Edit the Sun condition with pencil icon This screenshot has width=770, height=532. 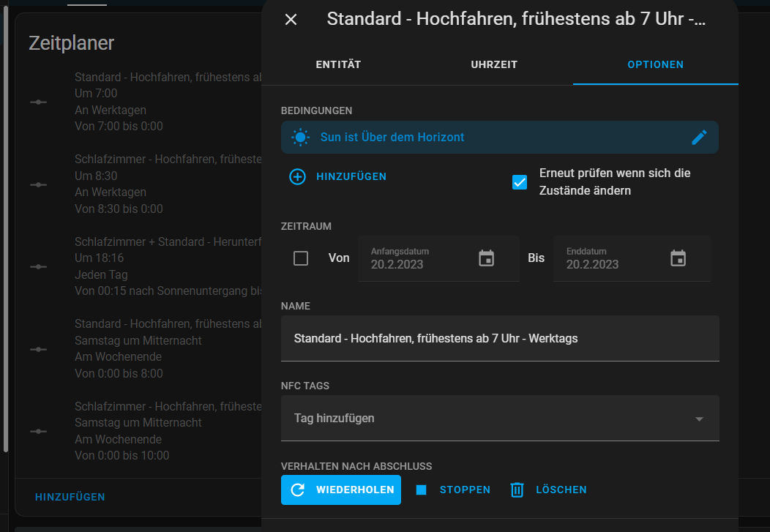700,137
